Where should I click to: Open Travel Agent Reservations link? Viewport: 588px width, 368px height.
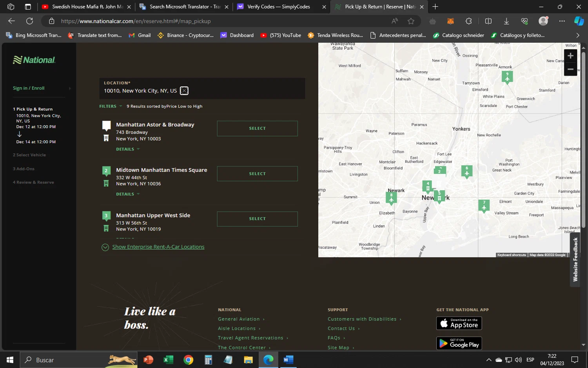(253, 338)
